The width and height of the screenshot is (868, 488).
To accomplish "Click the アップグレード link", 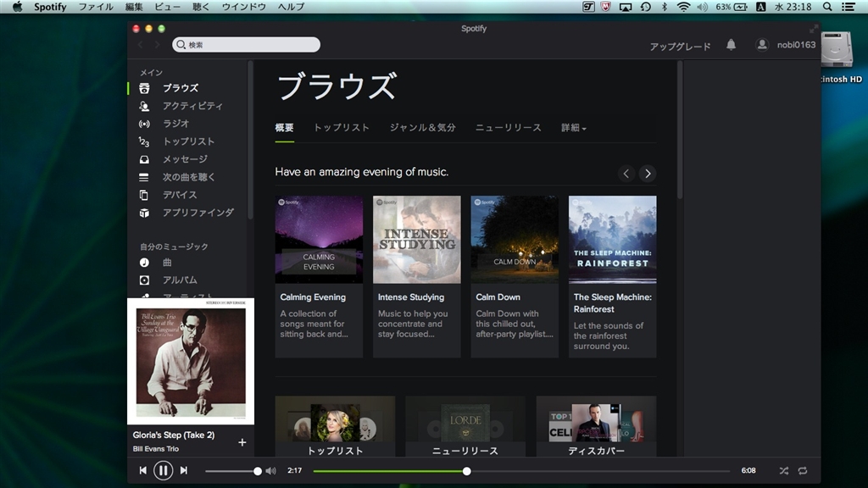I will [680, 47].
